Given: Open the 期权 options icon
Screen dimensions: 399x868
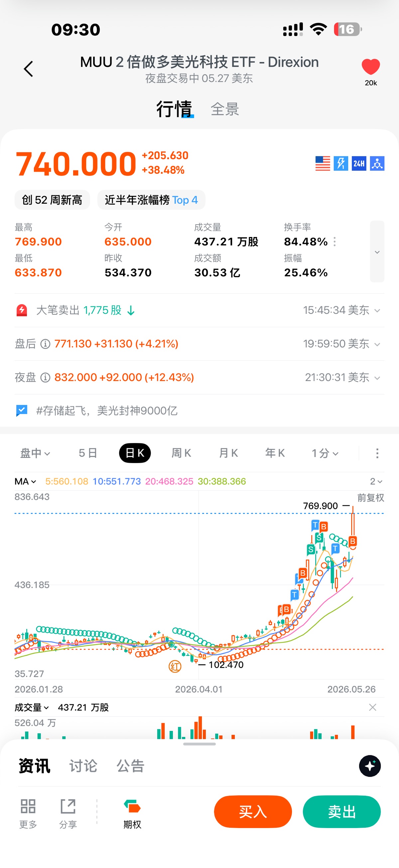Looking at the screenshot, I should coord(132,814).
